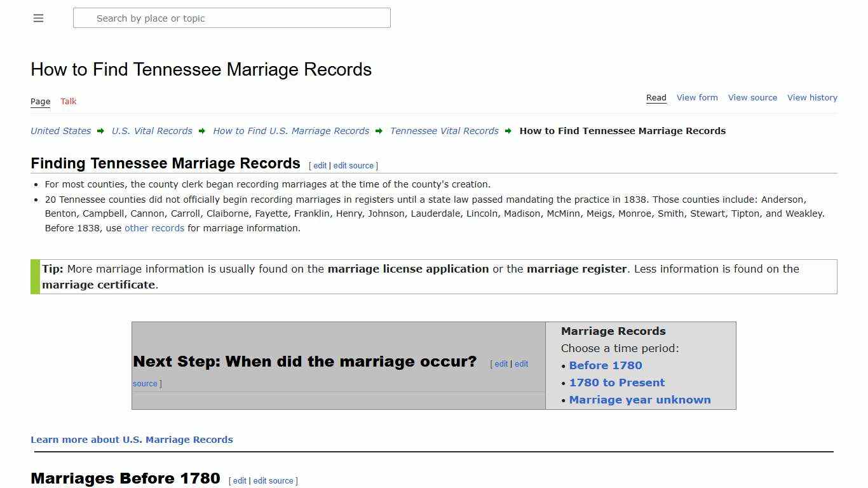
Task: Switch to the Talk tab
Action: 68,101
